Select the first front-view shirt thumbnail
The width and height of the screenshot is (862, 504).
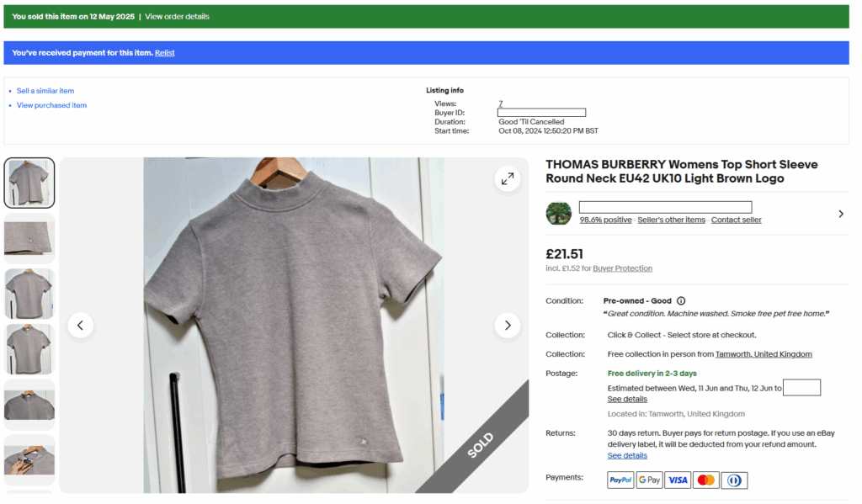(x=29, y=183)
